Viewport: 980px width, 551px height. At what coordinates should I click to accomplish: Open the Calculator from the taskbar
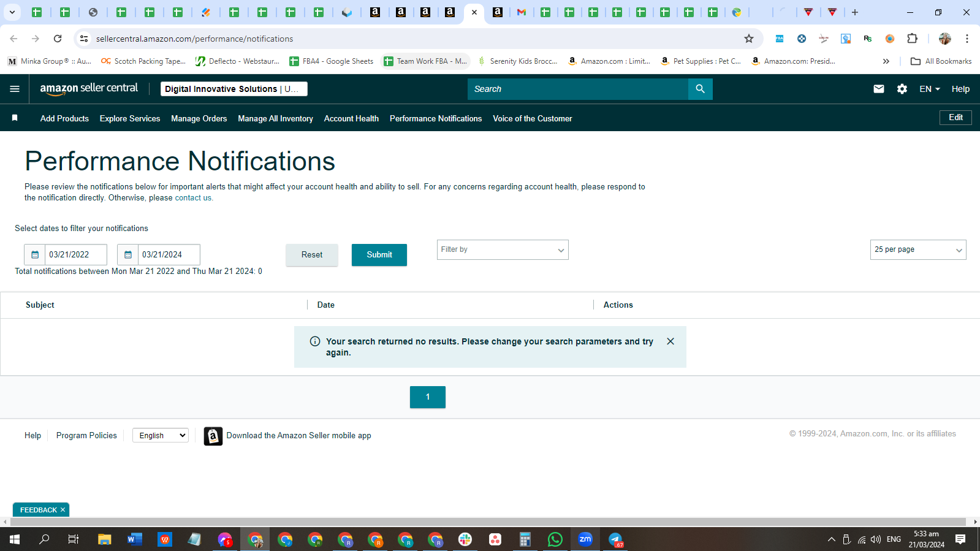(x=525, y=539)
